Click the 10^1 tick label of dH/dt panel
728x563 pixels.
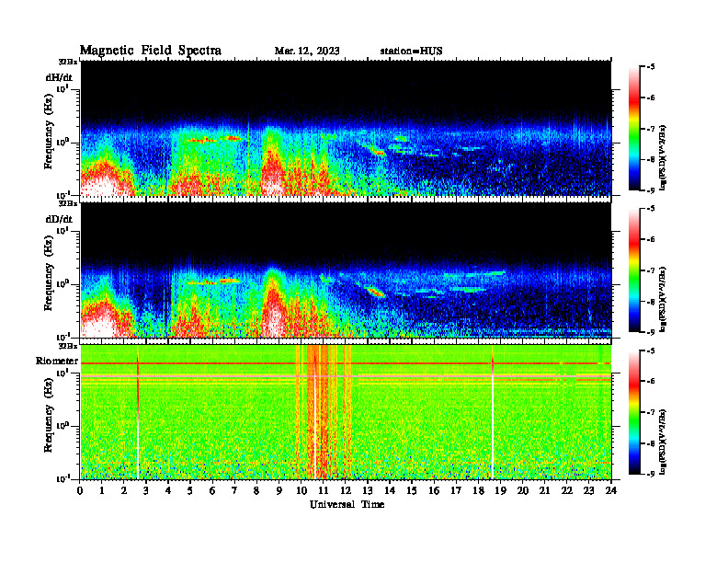[x=63, y=88]
